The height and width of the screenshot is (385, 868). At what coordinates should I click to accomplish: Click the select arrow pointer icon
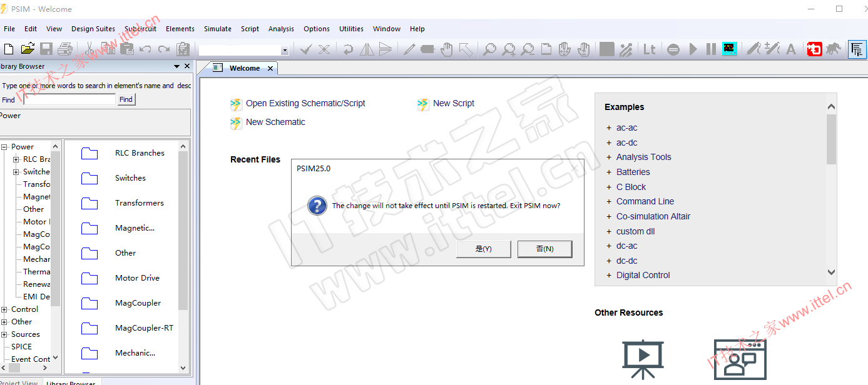465,49
